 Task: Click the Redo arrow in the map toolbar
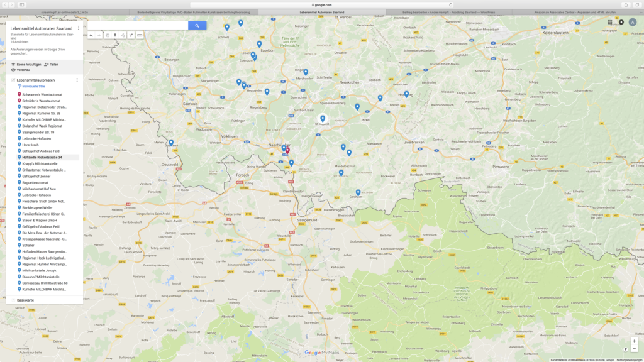(99, 35)
